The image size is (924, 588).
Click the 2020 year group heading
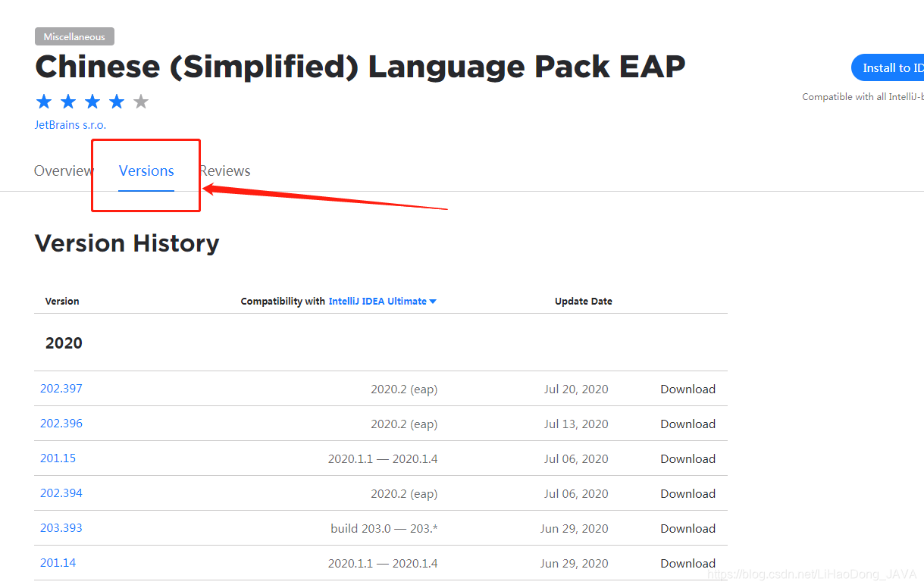[x=64, y=343]
